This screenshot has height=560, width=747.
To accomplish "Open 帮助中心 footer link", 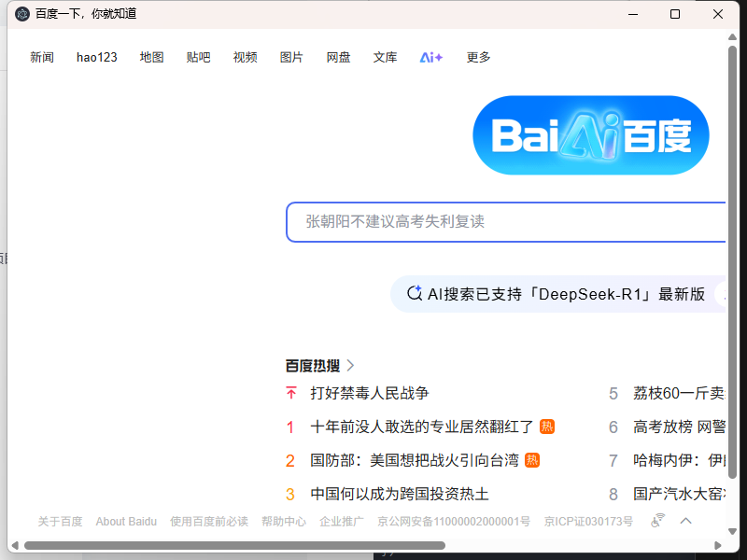I will (x=284, y=522).
